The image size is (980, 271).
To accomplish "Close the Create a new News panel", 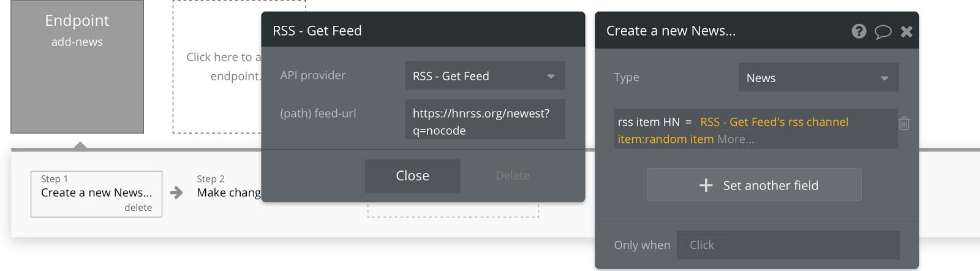I will pos(907,31).
